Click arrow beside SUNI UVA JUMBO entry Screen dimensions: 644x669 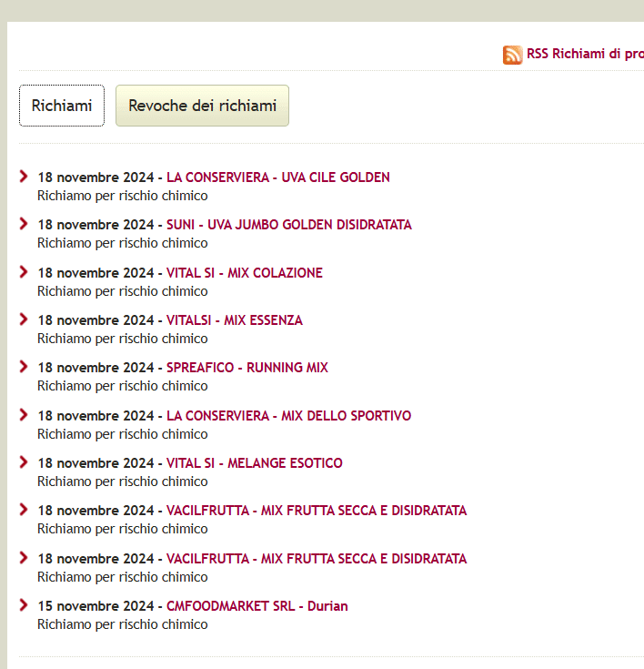(24, 224)
